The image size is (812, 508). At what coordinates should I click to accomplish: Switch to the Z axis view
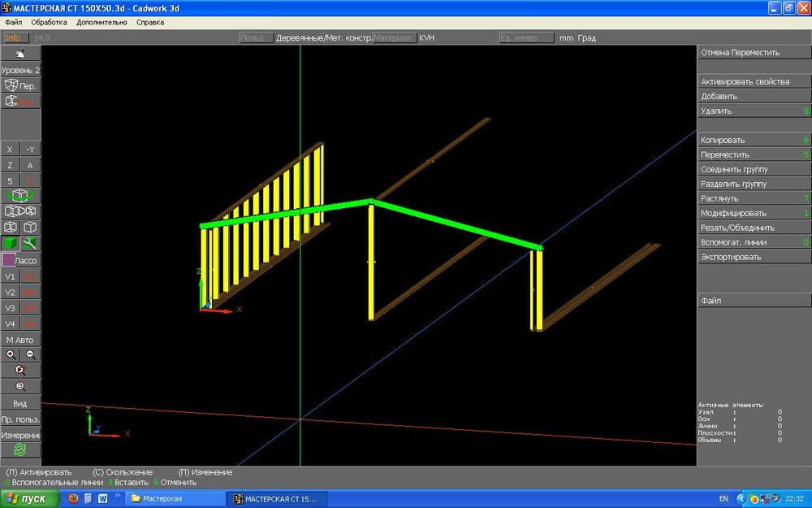point(11,165)
